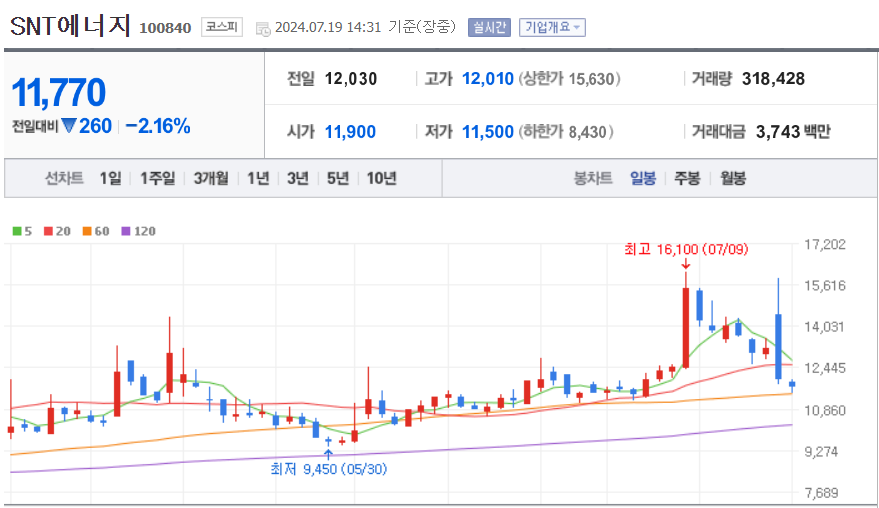The image size is (879, 508).
Task: Click the down arrow next to 260
Action: click(x=68, y=126)
